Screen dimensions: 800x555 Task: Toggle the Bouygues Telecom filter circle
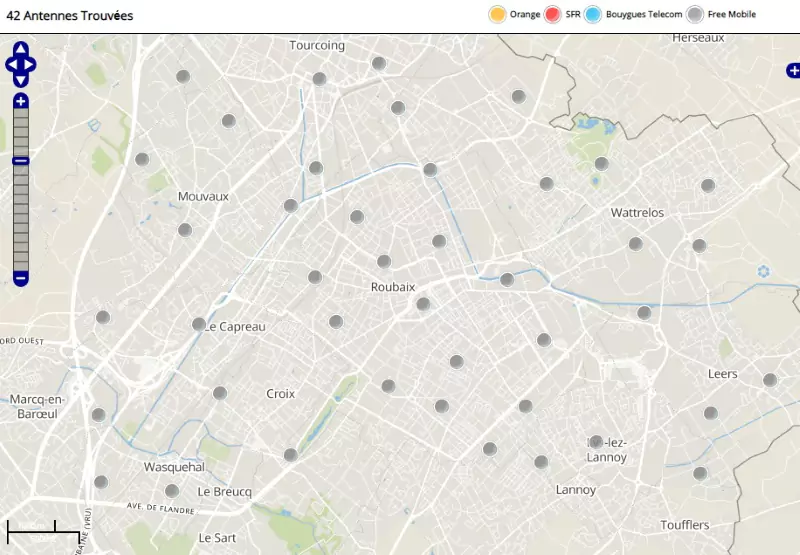tap(593, 14)
